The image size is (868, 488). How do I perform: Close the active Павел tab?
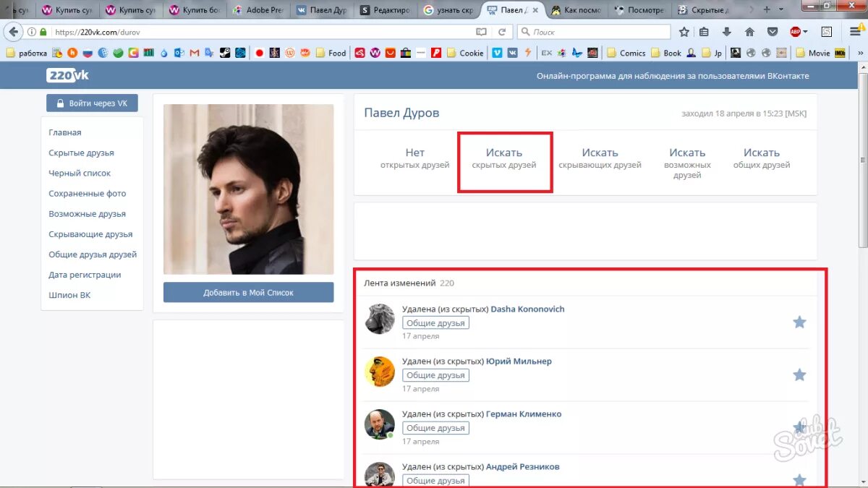pos(535,10)
